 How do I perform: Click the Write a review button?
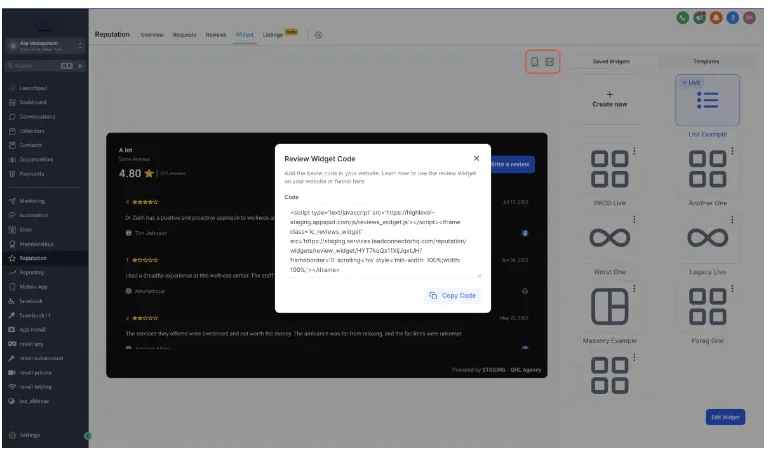click(512, 164)
